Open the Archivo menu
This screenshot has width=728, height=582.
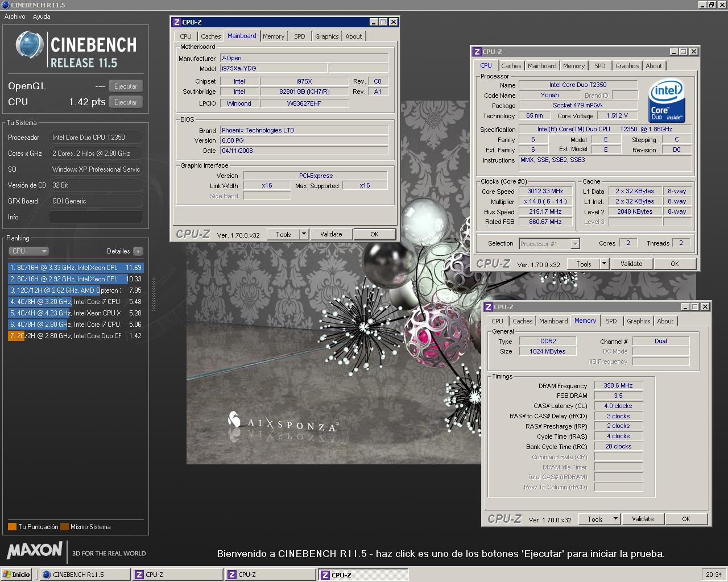15,16
